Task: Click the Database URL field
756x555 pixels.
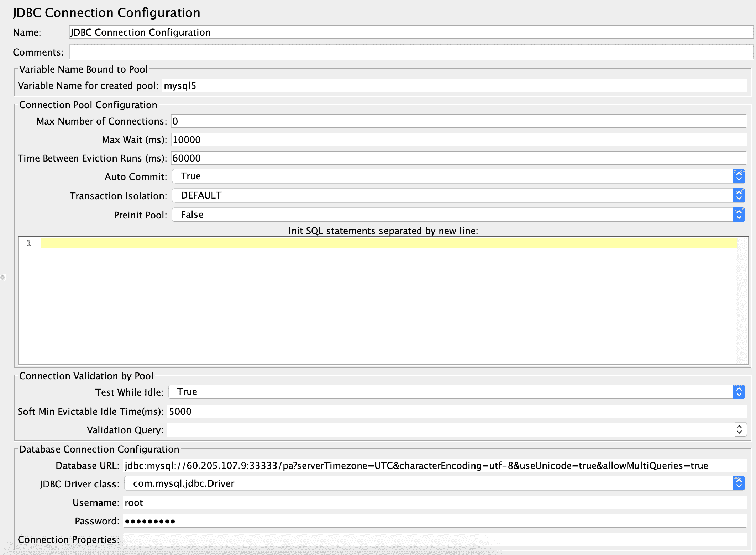Action: point(434,466)
